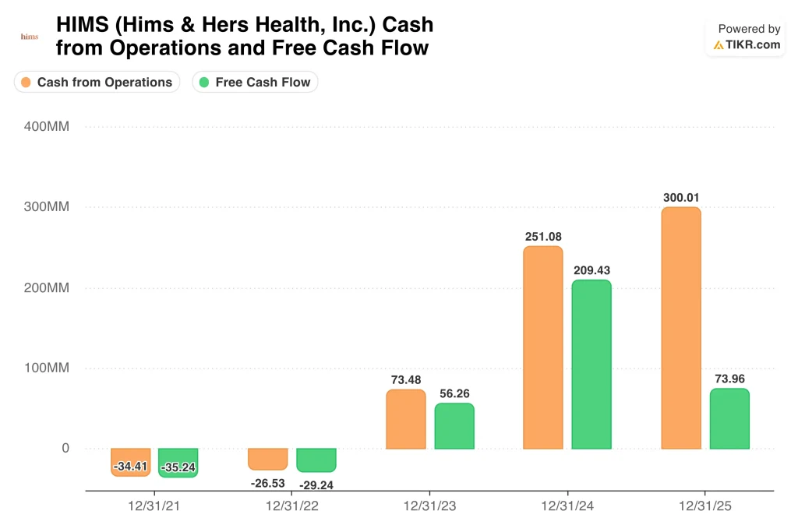Click the orange Cash from Operations legend dot

(26, 82)
